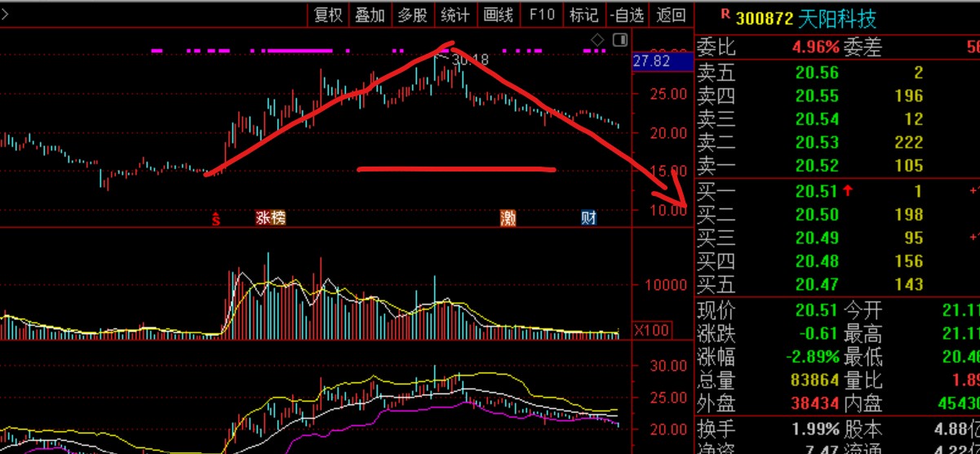Click the 现价 value 20.51
This screenshot has height=454, width=980.
(x=817, y=310)
